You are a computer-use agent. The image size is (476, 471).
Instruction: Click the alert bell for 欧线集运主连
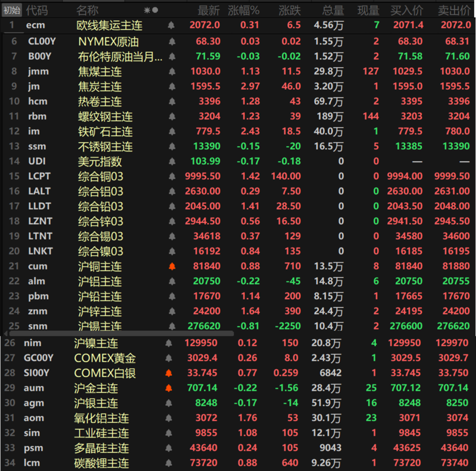[171, 25]
